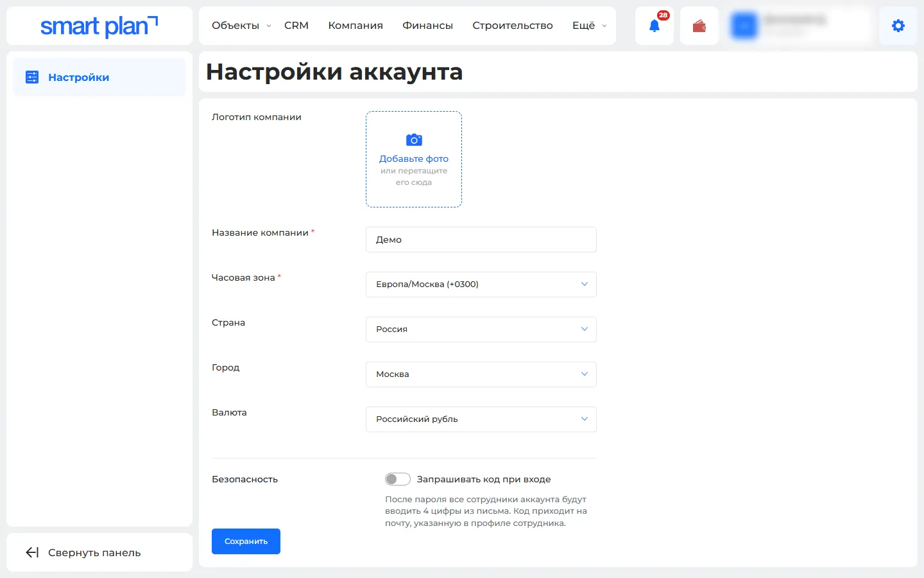Click the security description paragraph
Screen dimensions: 924x578
(486, 511)
